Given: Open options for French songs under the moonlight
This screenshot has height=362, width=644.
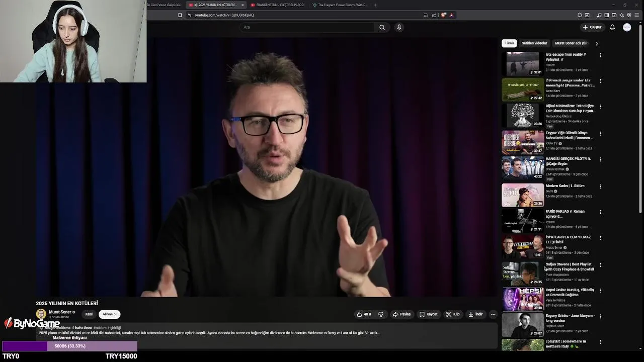Looking at the screenshot, I should click(600, 81).
